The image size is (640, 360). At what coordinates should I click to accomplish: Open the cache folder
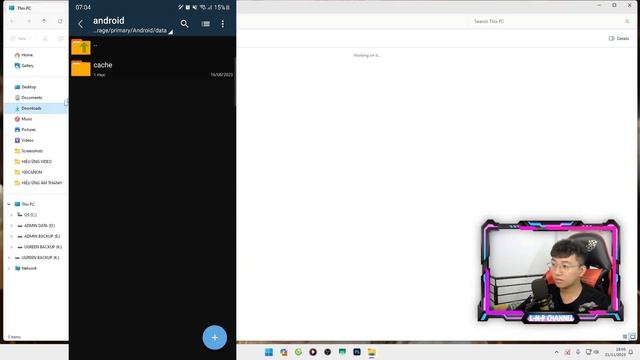152,68
